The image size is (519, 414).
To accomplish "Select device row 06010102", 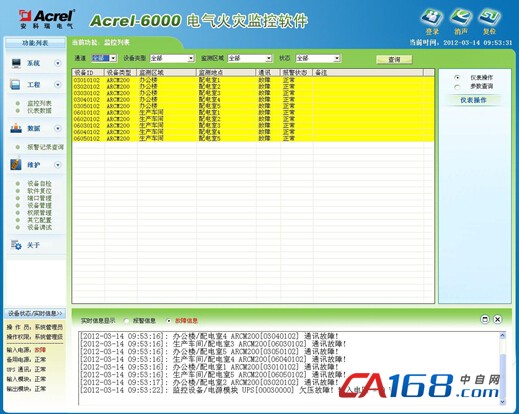I will 253,113.
